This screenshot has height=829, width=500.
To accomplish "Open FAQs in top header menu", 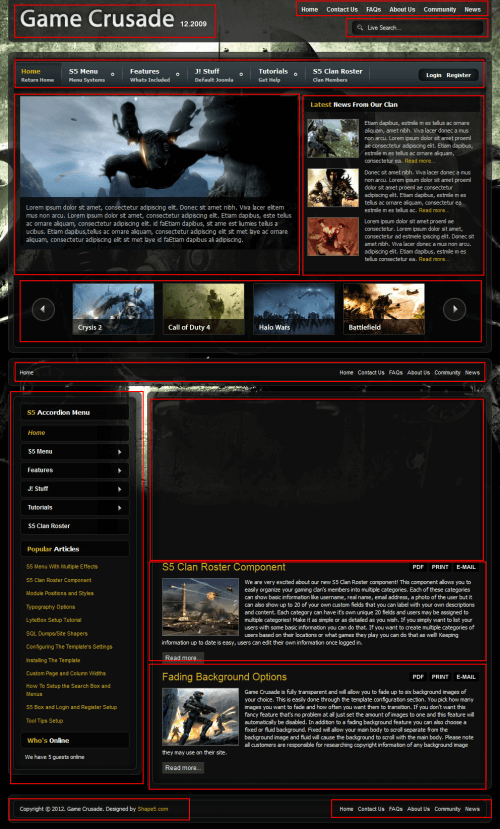I will (374, 10).
